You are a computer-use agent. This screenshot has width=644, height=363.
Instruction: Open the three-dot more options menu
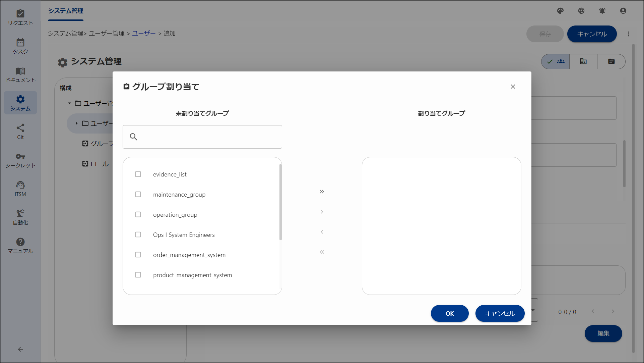pos(629,34)
